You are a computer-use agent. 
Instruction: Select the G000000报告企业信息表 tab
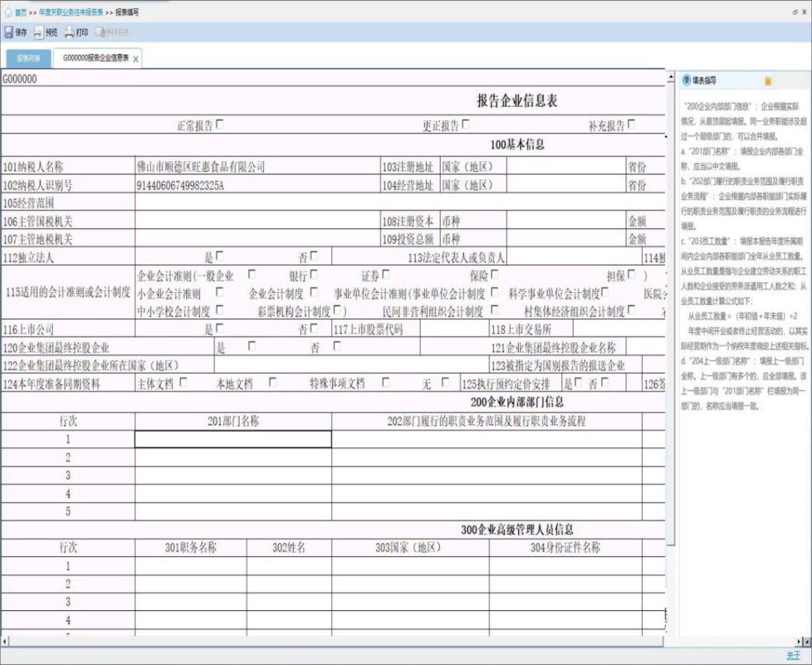[x=95, y=58]
